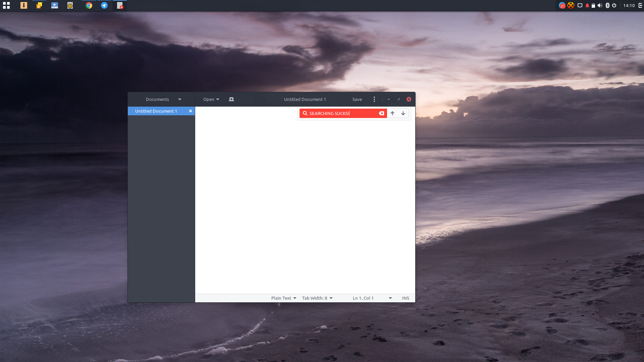The width and height of the screenshot is (644, 362).
Task: Open Telegram tray icon showing 21 notifications
Action: tap(562, 5)
